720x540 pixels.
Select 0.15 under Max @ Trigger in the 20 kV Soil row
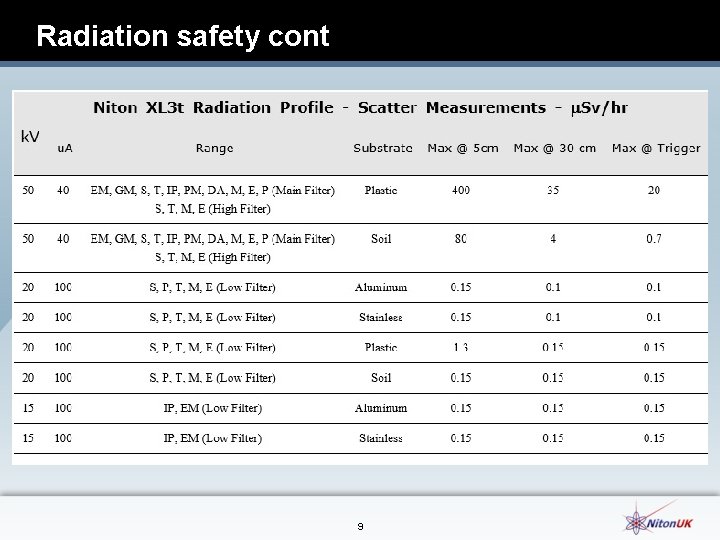[x=654, y=378]
